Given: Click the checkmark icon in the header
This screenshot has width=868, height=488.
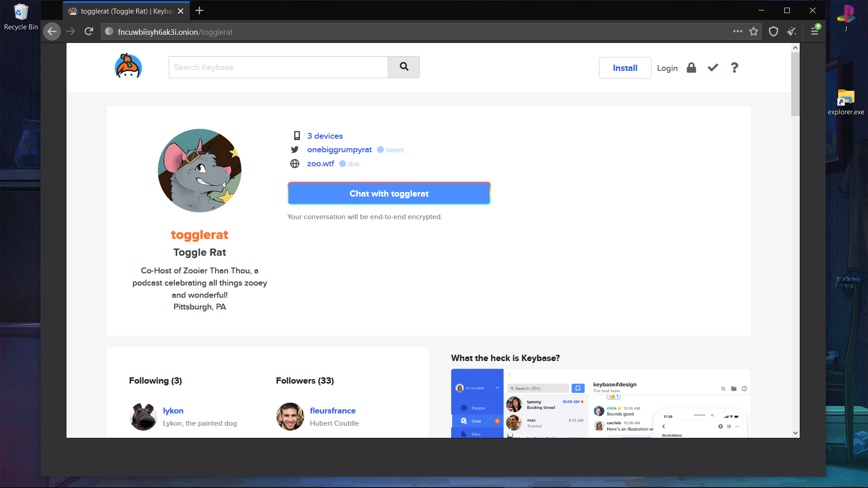Looking at the screenshot, I should point(713,68).
